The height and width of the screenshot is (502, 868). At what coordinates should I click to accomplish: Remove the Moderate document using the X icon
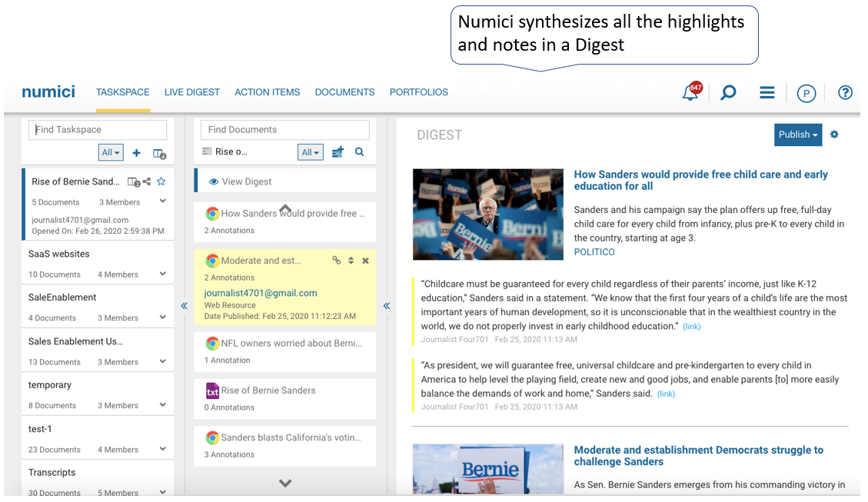pyautogui.click(x=365, y=261)
